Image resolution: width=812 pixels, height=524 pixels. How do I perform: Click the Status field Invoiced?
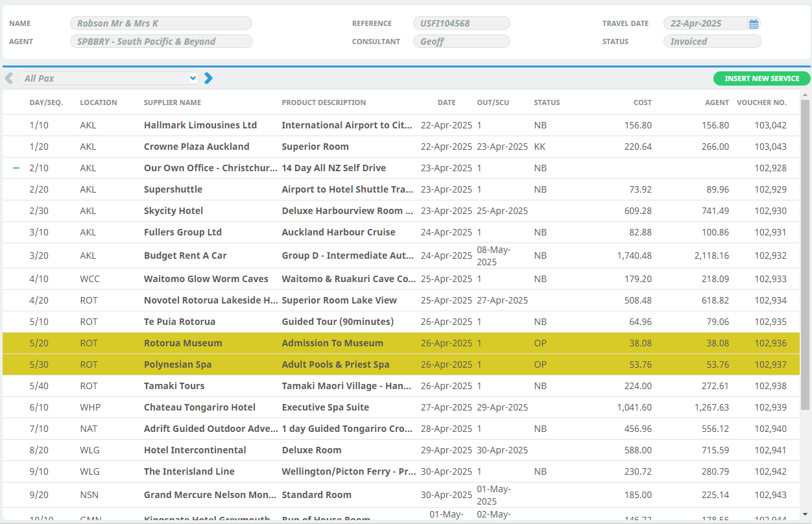pyautogui.click(x=711, y=42)
